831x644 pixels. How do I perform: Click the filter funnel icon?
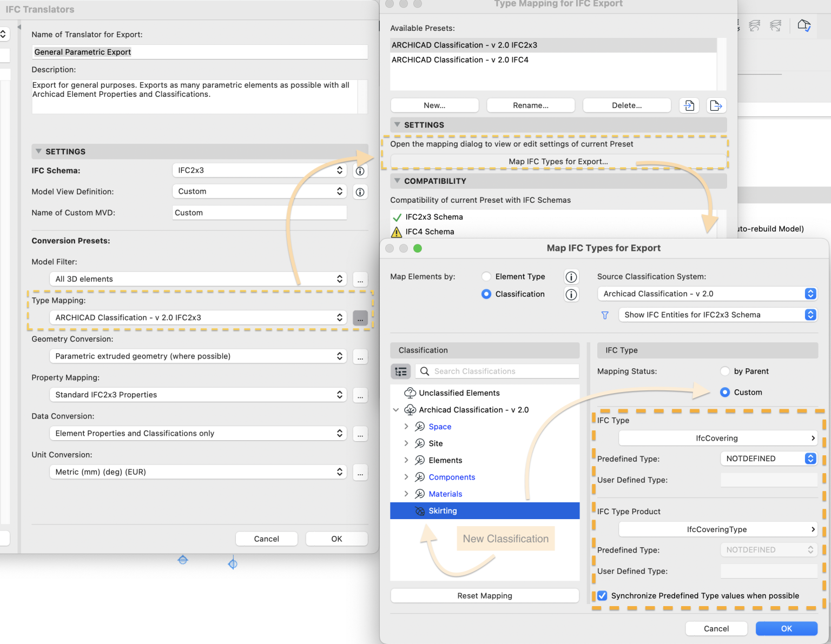tap(605, 315)
